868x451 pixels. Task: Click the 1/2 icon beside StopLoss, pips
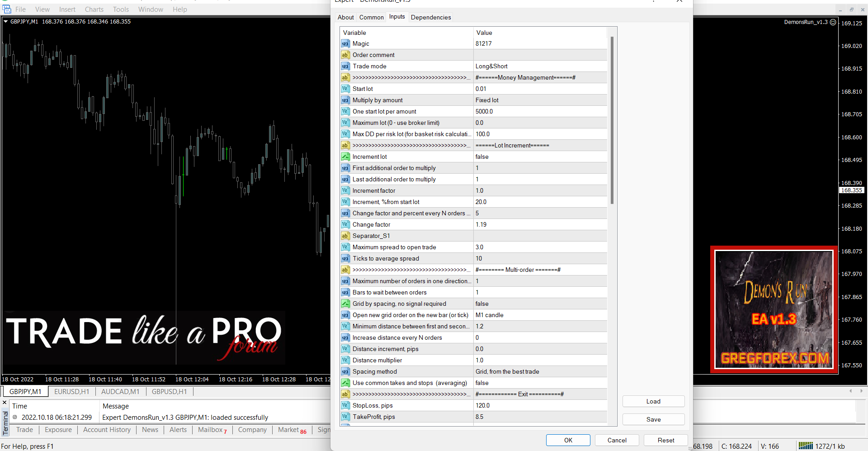345,405
